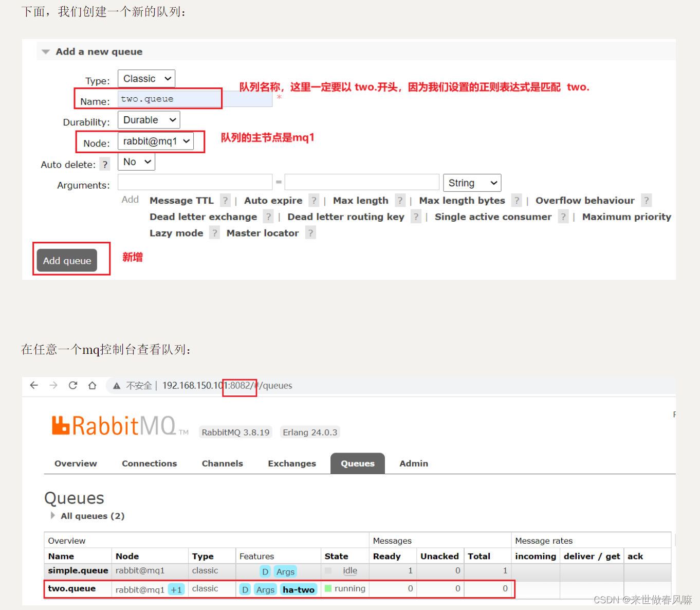This screenshot has height=610, width=700.
Task: Open Message TTL help question mark
Action: (x=225, y=201)
